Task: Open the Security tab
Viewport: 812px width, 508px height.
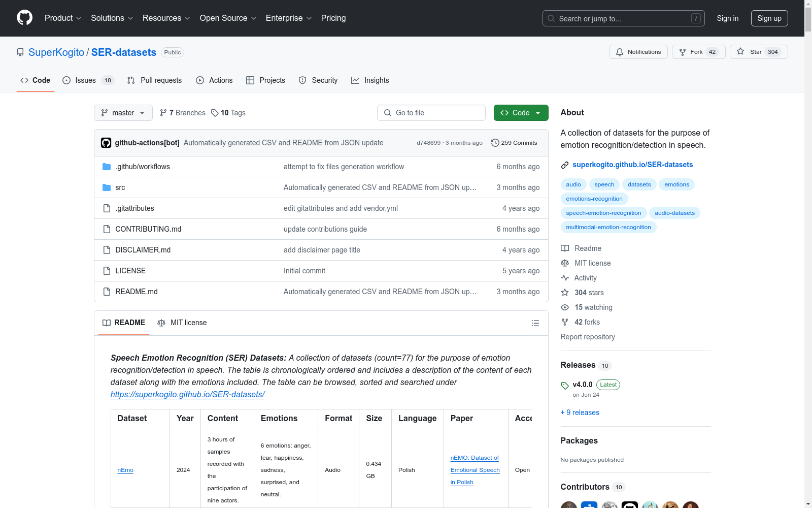Action: click(318, 80)
